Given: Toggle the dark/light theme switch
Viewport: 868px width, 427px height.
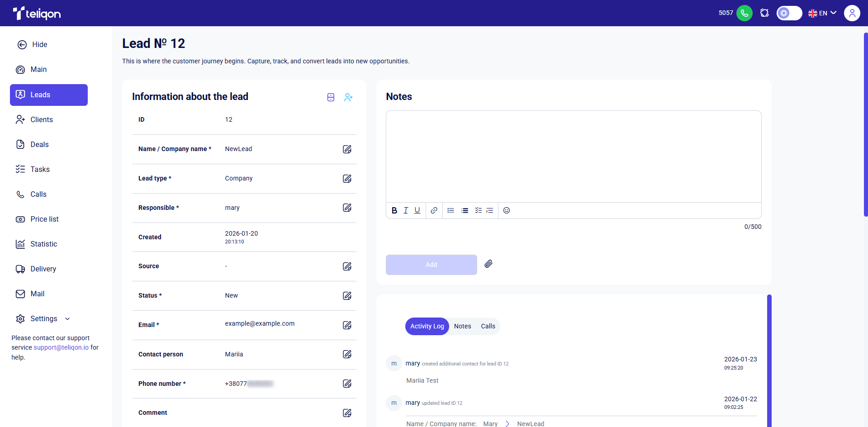Looking at the screenshot, I should [x=789, y=13].
